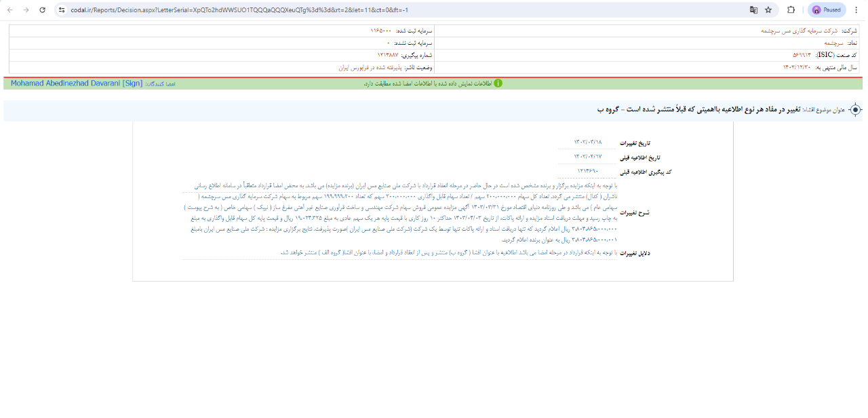Open site information icon in address bar

(61, 10)
